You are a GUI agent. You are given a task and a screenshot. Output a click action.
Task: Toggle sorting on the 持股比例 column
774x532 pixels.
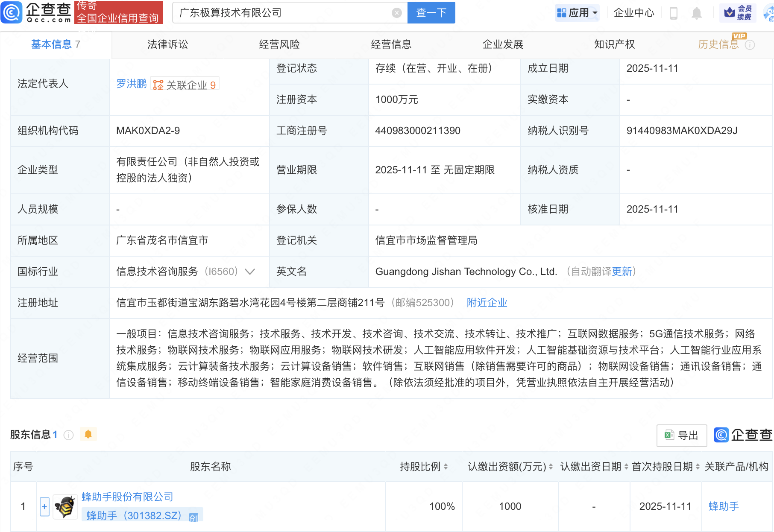(x=446, y=467)
